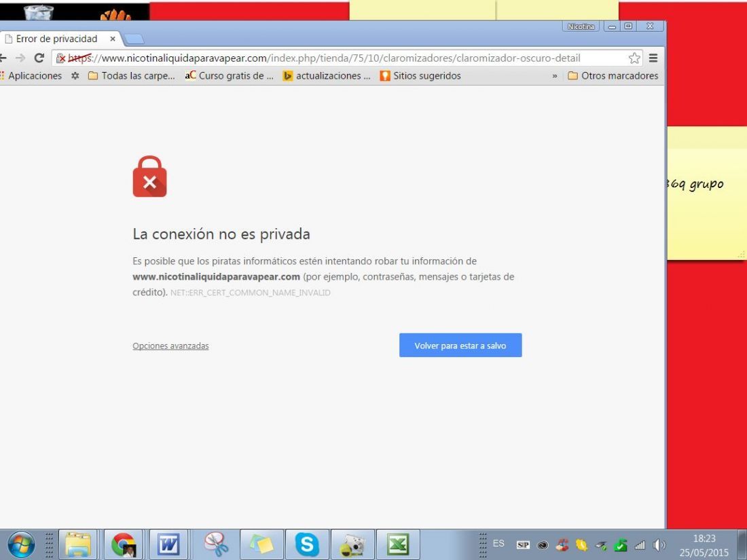Click the broken HTTPS padlock icon in address bar
The image size is (747, 560).
(x=60, y=58)
